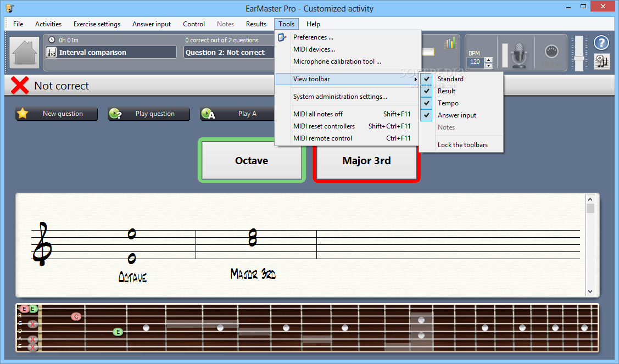Open the Results menu
This screenshot has width=619, height=364.
click(256, 24)
